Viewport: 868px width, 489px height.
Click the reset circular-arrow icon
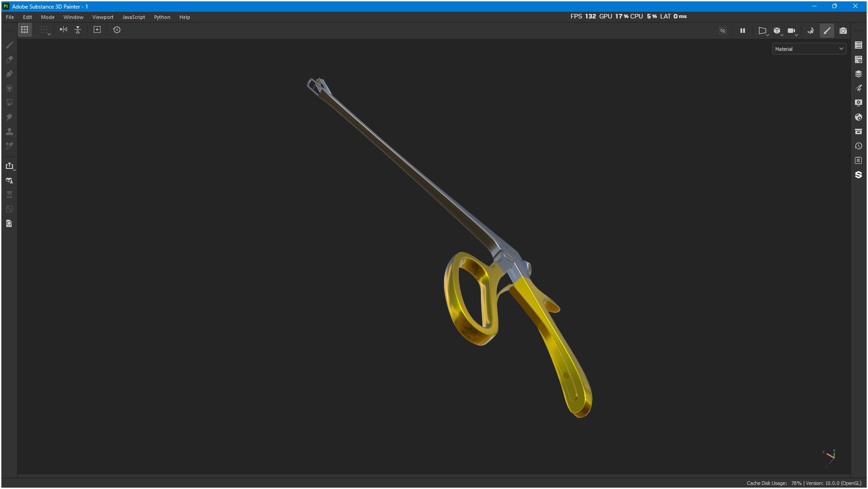pyautogui.click(x=117, y=30)
